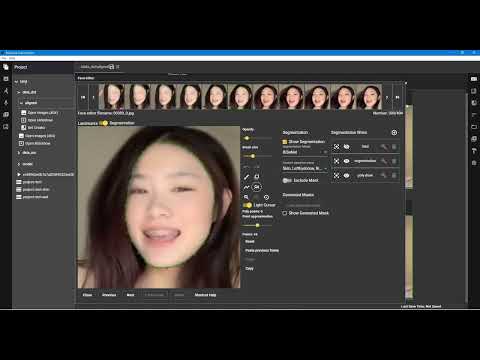Select the circled tool beside polyline

pos(257,187)
